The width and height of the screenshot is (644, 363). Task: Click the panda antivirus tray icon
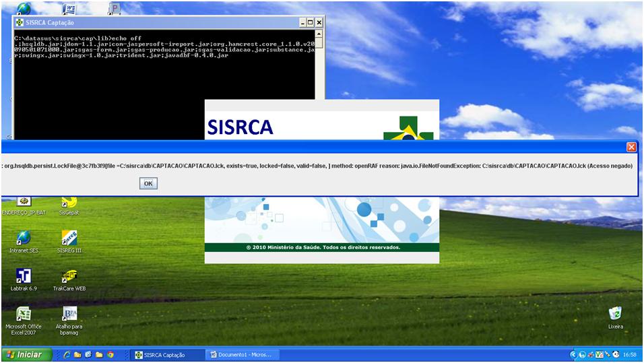(x=616, y=354)
